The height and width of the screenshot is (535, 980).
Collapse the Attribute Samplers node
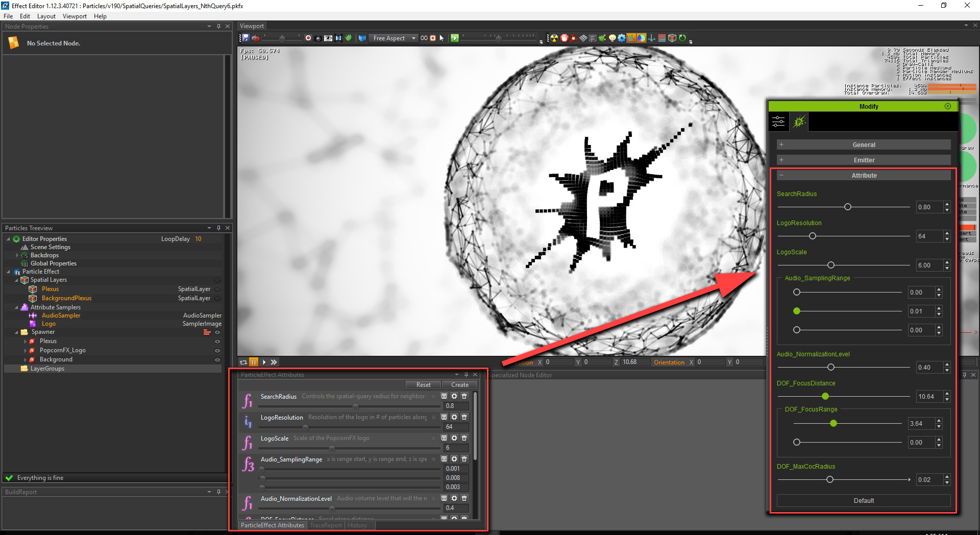click(16, 307)
